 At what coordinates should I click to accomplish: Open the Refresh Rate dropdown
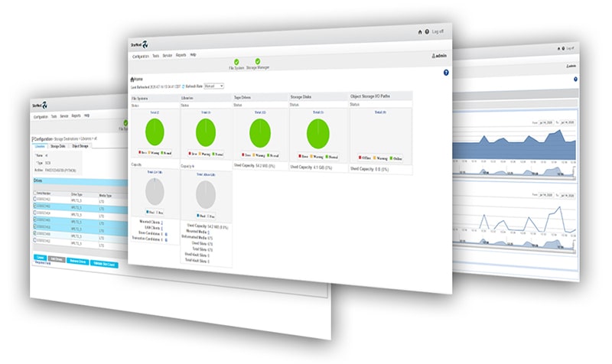click(x=214, y=86)
